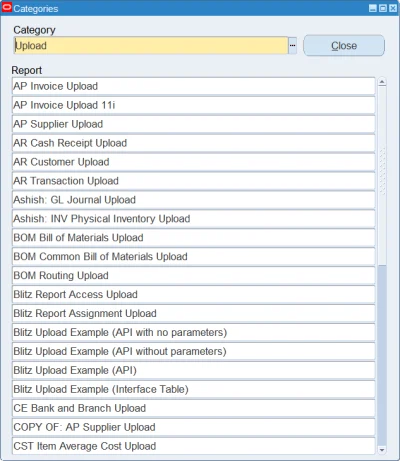The image size is (400, 461).
Task: Select the AP Invoice Upload 11i report
Action: click(x=194, y=105)
